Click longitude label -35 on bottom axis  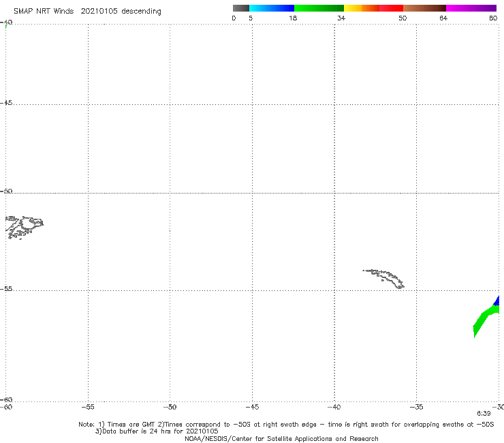[417, 407]
